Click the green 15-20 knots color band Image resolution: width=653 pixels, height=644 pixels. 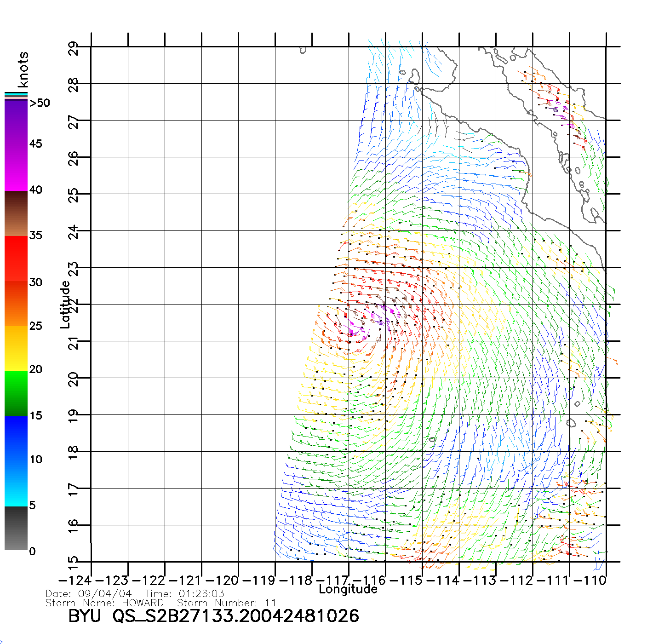click(16, 394)
